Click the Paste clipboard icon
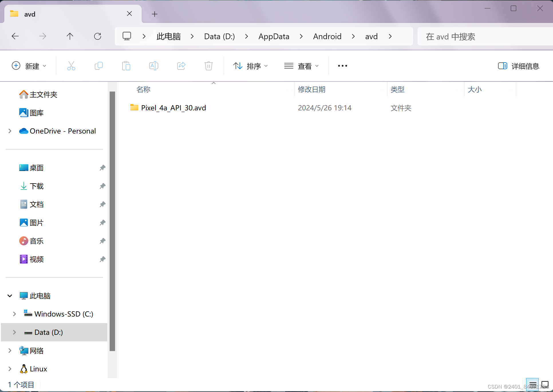The image size is (553, 392). coord(126,66)
